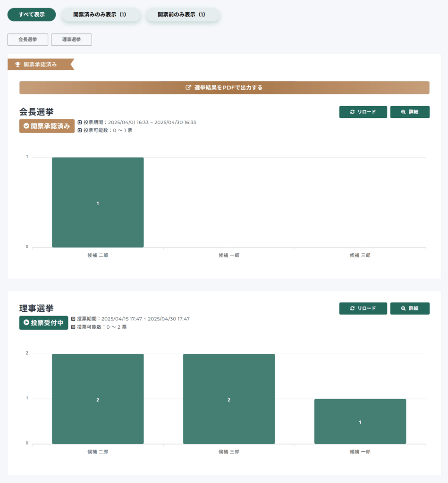Click the 候補 三郎 bar in 理事選挙 chart
The image size is (448, 483).
(229, 399)
